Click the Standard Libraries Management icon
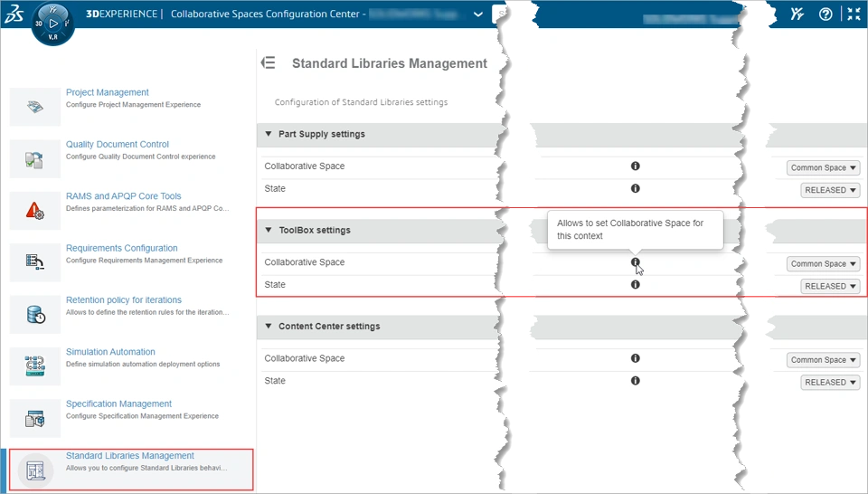The height and width of the screenshot is (494, 868). pos(35,470)
